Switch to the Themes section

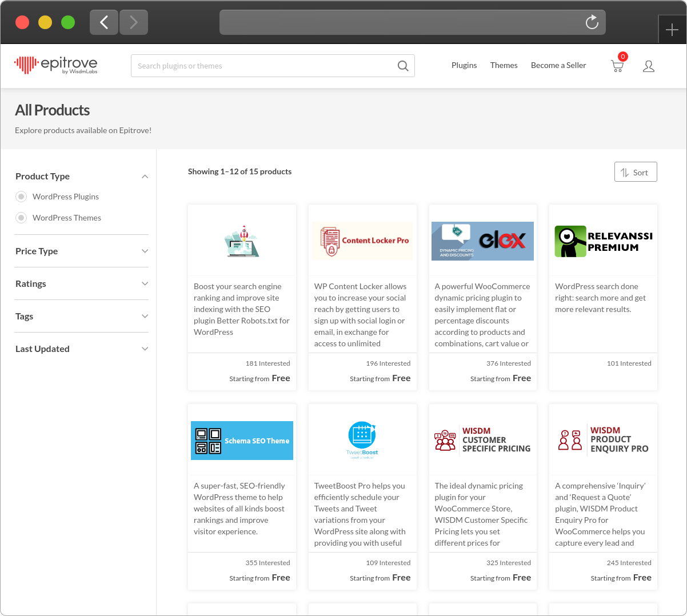504,65
